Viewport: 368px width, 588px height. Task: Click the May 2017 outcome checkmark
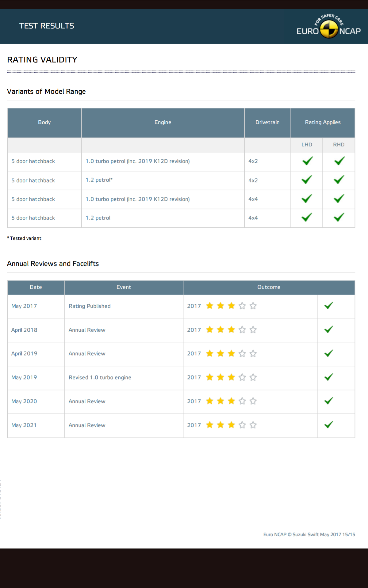point(328,305)
